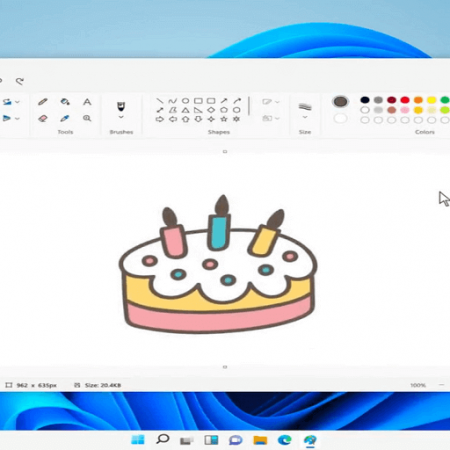Viewport: 450px width, 450px height.
Task: Pick the Diamond shape
Action: 211,110
